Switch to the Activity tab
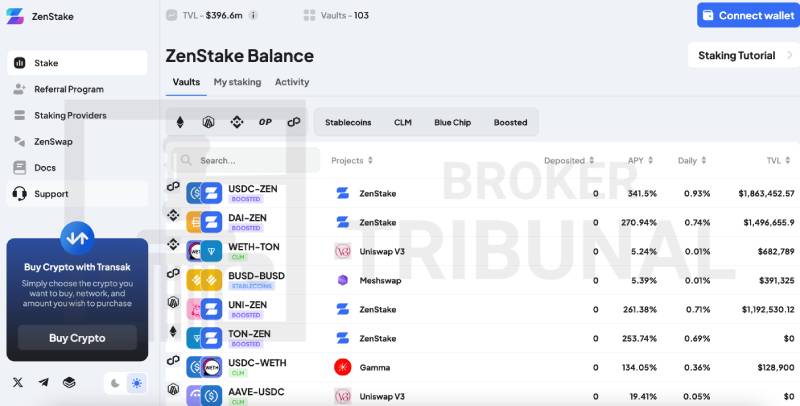The width and height of the screenshot is (800, 406). (292, 82)
